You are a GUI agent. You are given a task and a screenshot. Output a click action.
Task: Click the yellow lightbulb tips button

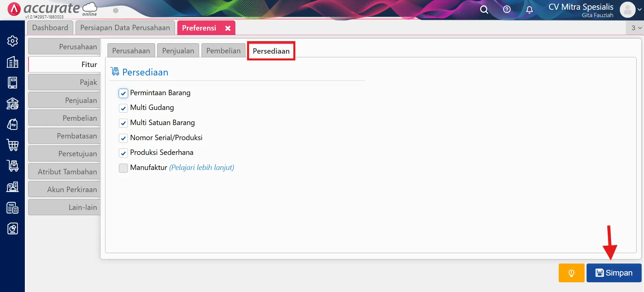571,273
